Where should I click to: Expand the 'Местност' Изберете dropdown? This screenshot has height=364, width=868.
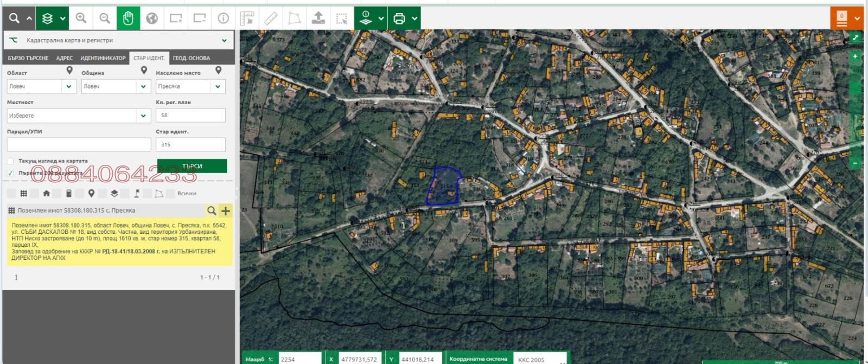click(x=143, y=116)
